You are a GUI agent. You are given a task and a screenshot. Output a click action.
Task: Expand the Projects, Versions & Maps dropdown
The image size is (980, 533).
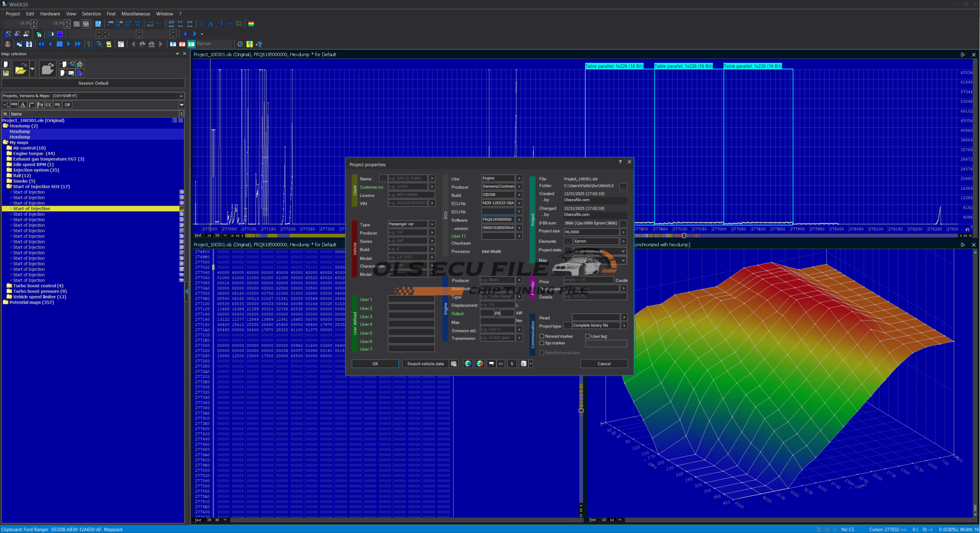(181, 96)
